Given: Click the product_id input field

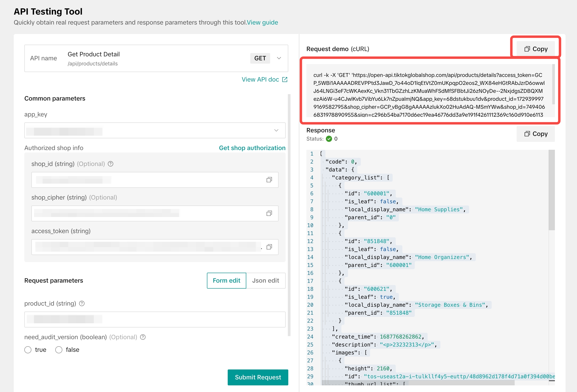Looking at the screenshot, I should point(155,319).
